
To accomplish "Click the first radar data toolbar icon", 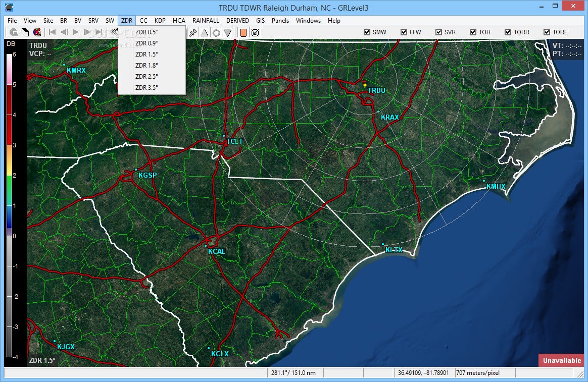I will tap(14, 32).
